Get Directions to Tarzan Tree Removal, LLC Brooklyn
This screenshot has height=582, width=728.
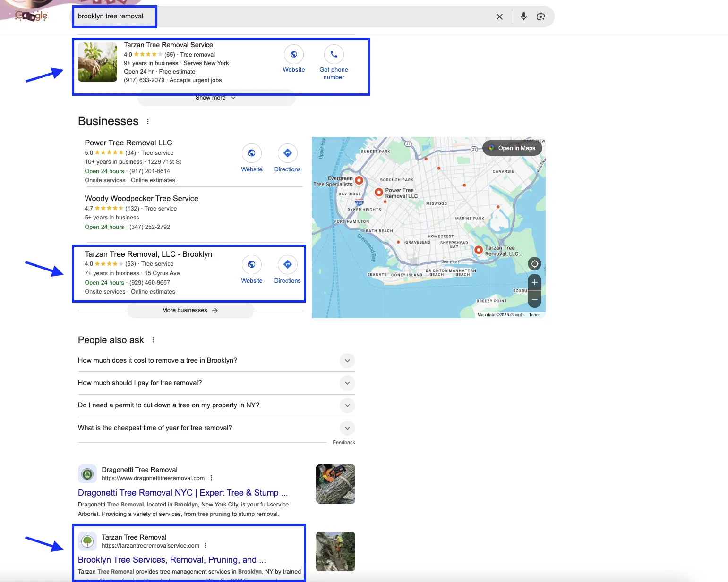point(288,264)
